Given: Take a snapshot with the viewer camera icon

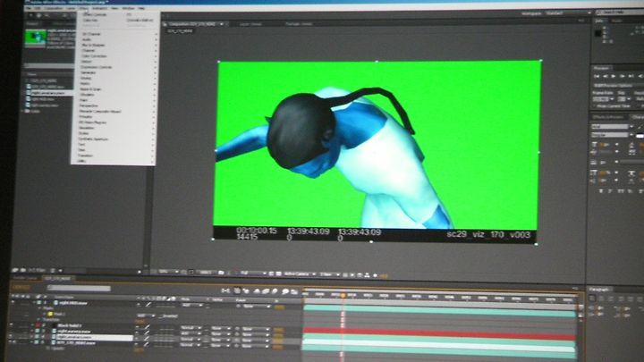Looking at the screenshot, I should pos(221,273).
